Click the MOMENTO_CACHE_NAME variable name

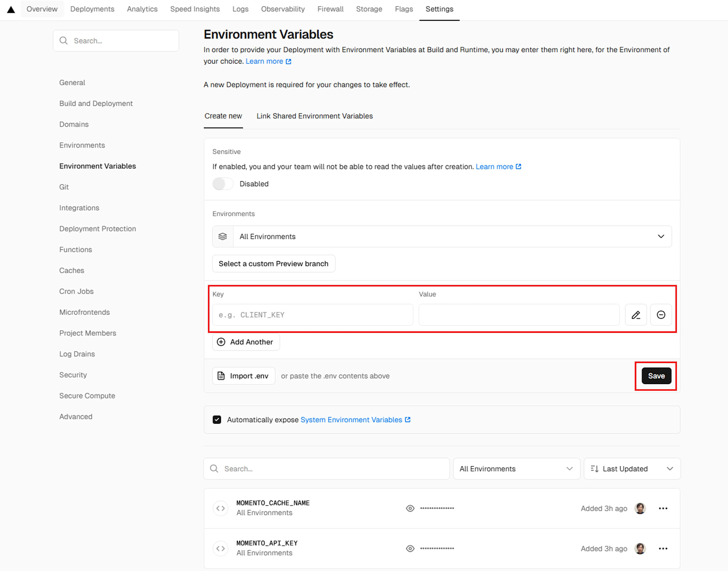(273, 503)
